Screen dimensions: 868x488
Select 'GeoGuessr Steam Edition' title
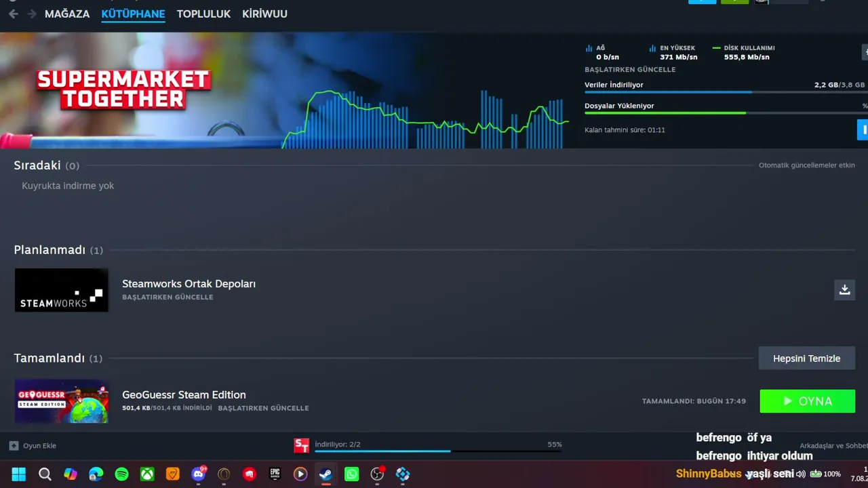pyautogui.click(x=184, y=395)
